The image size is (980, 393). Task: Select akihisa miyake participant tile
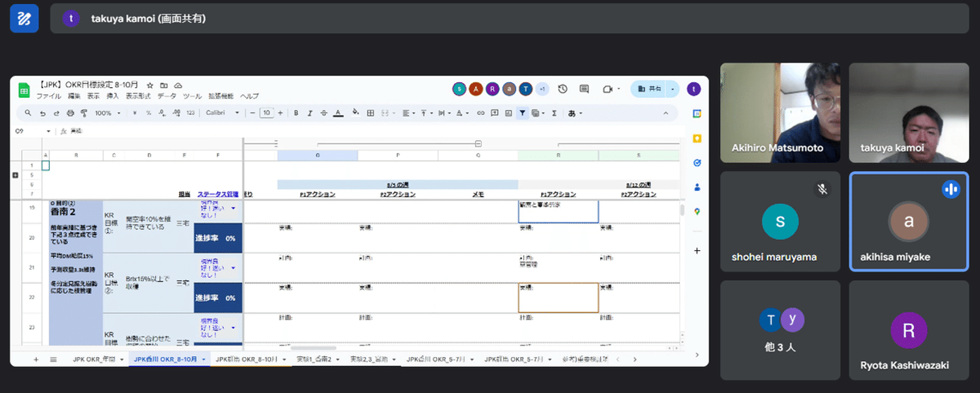[x=908, y=221]
